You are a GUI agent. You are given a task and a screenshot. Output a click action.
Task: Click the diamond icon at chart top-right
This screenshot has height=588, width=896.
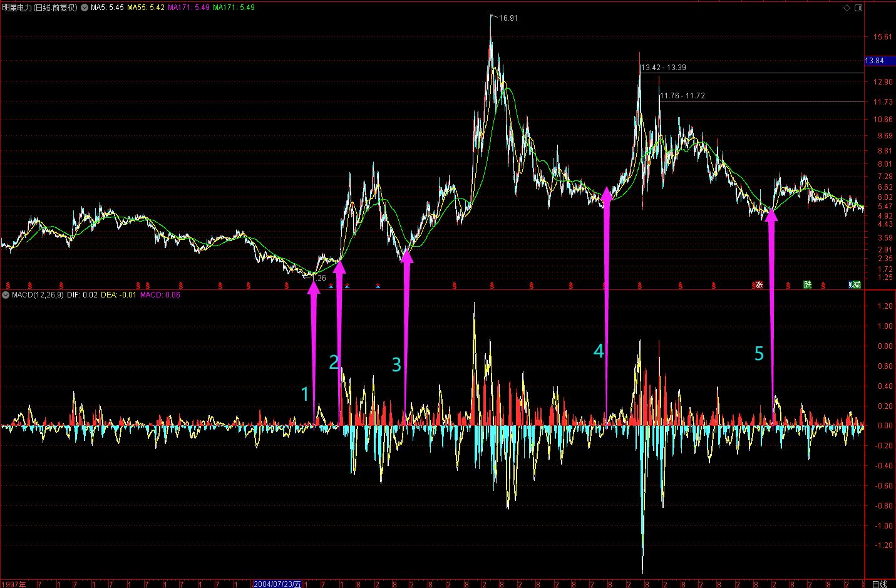[847, 8]
